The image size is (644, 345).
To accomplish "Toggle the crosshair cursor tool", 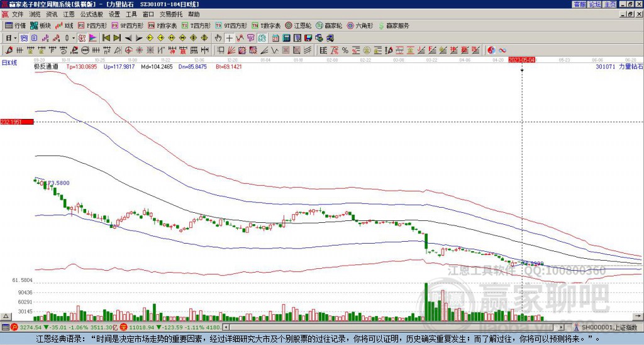I will click(229, 38).
